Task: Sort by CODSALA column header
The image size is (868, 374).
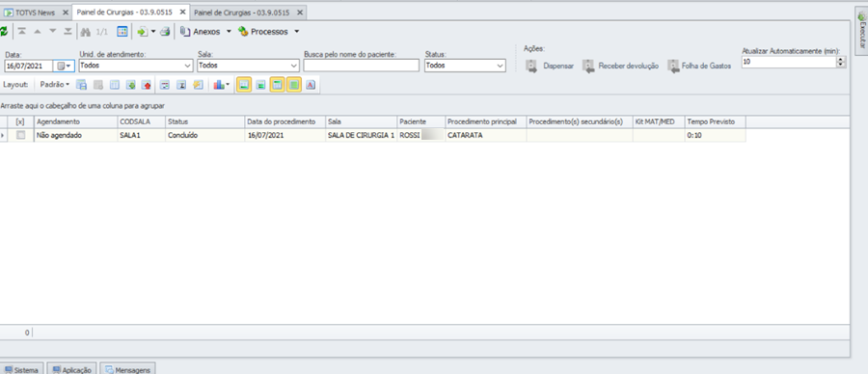Action: click(x=141, y=121)
